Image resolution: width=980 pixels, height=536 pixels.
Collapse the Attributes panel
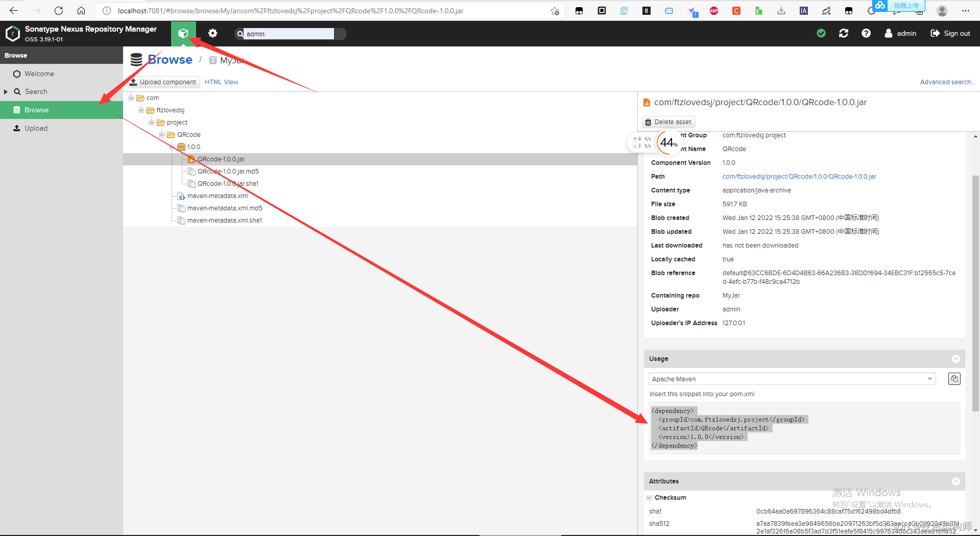click(956, 481)
